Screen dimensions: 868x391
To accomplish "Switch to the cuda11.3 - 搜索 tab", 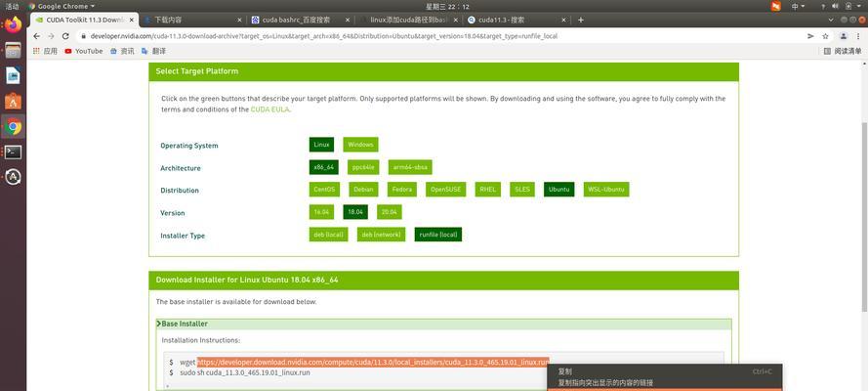I will 515,20.
